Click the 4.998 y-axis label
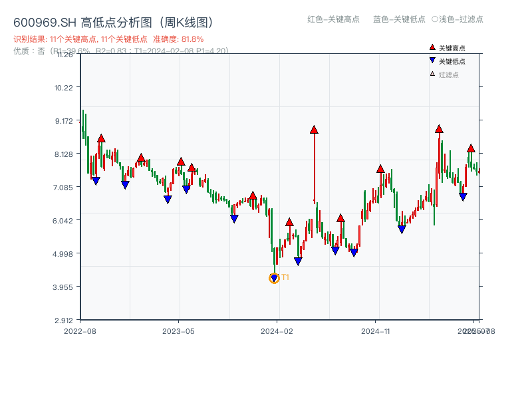This screenshot has width=532, height=399. pos(63,254)
